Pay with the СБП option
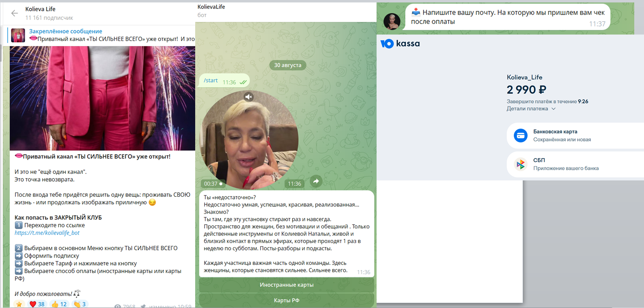 [x=575, y=164]
